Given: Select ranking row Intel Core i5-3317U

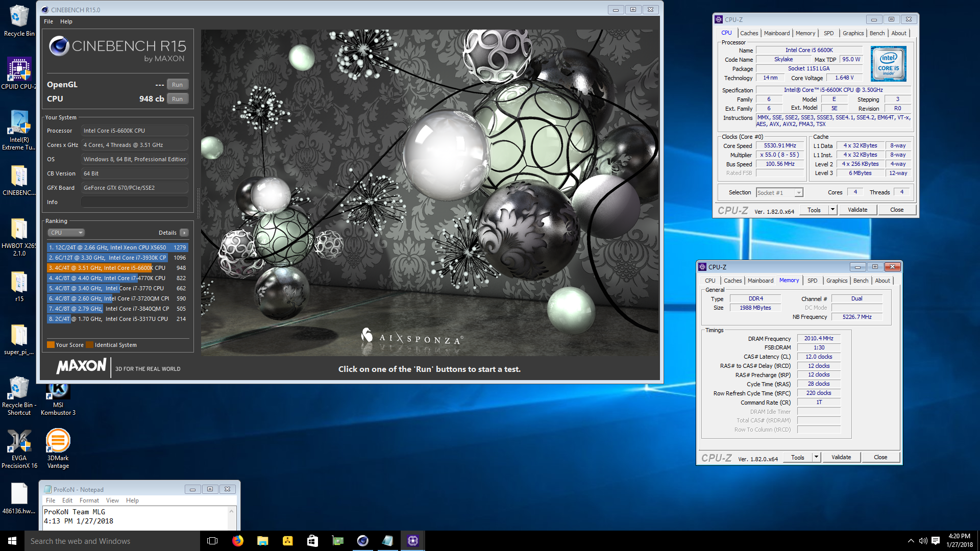Looking at the screenshot, I should 117,319.
